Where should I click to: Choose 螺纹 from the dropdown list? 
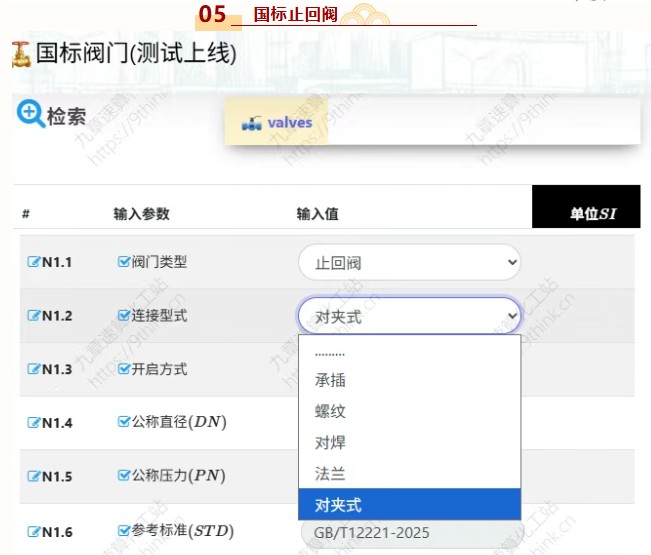click(330, 411)
